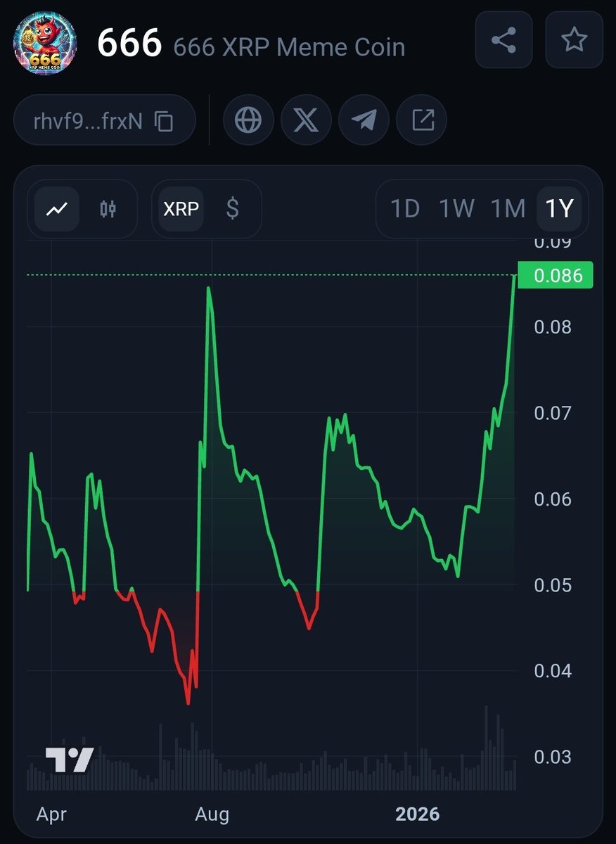Screen dimensions: 616x844
Task: Tap the share icon button
Action: click(504, 40)
